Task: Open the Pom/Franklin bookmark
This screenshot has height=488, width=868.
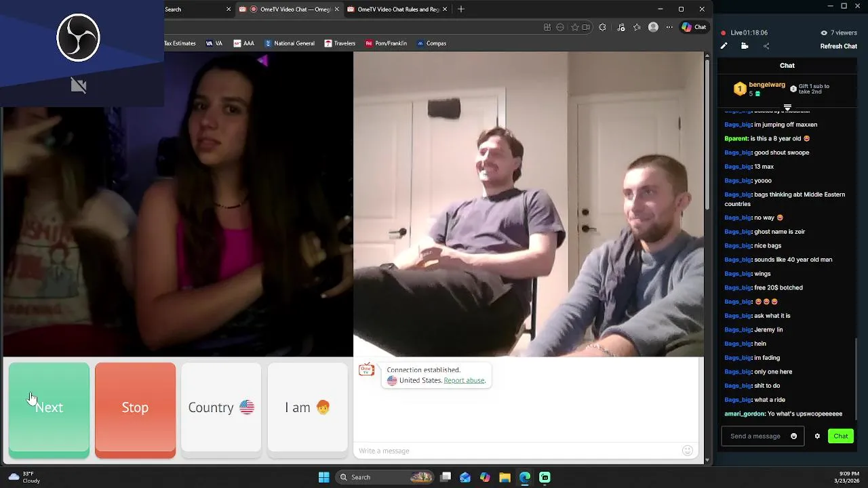Action: [386, 43]
